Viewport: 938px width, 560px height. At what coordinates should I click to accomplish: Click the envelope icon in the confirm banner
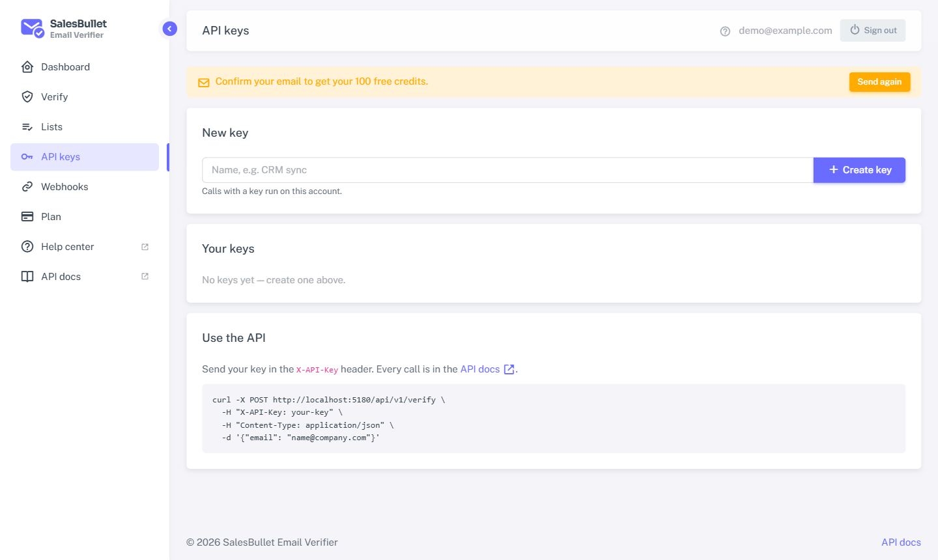pyautogui.click(x=204, y=83)
